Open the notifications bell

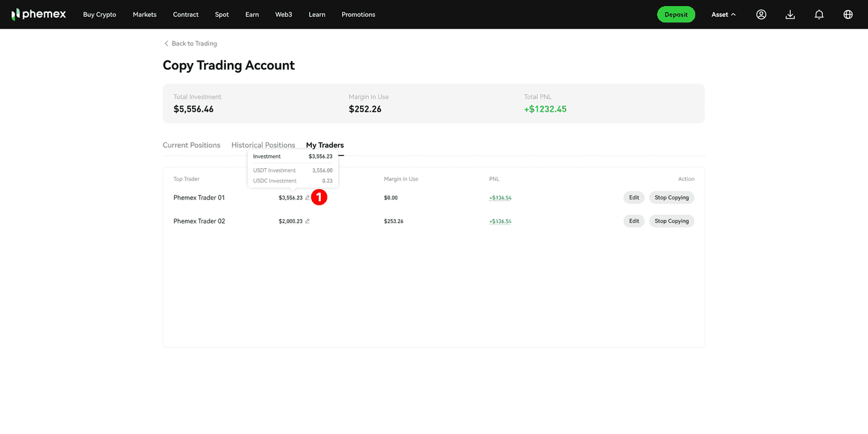pyautogui.click(x=819, y=14)
